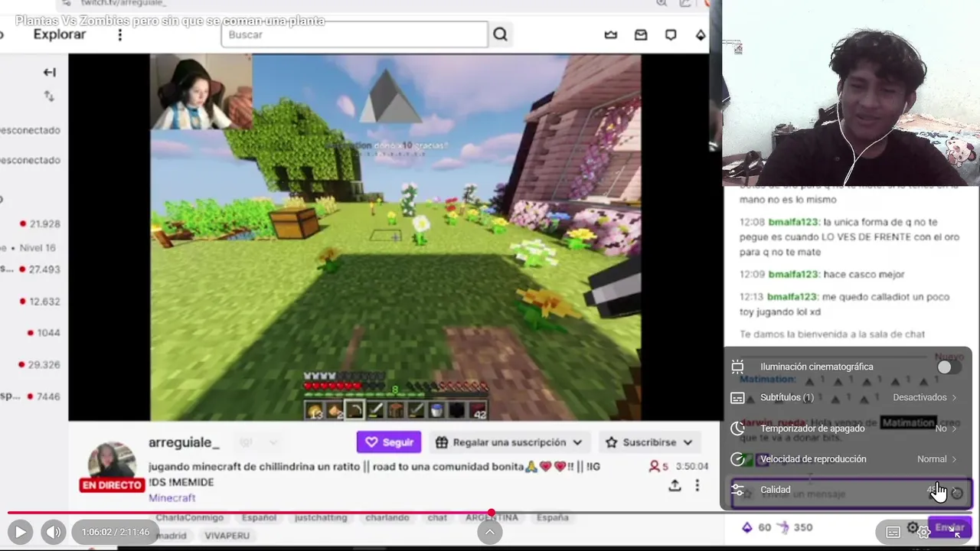This screenshot has height=551, width=980.
Task: Click the sidebar channel with 27.493 viewers
Action: 31,269
